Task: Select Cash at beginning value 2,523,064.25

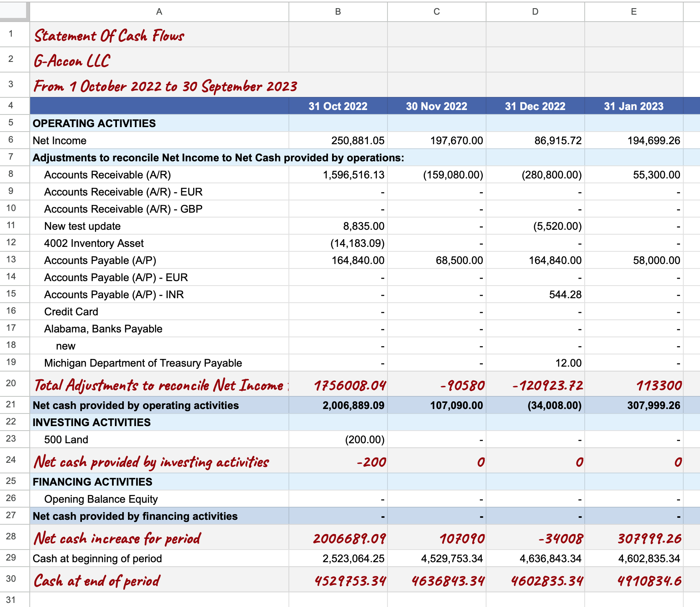Action: [338, 558]
